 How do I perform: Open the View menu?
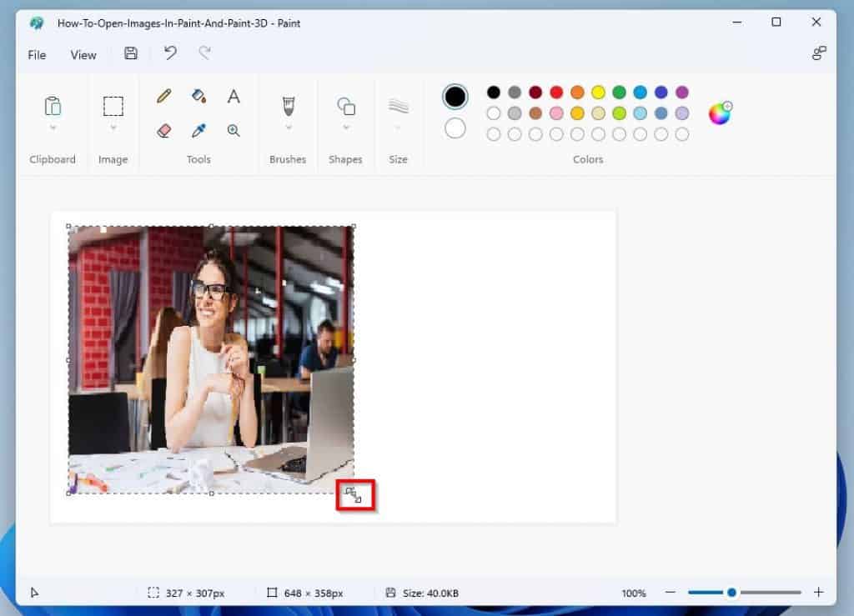(x=83, y=55)
